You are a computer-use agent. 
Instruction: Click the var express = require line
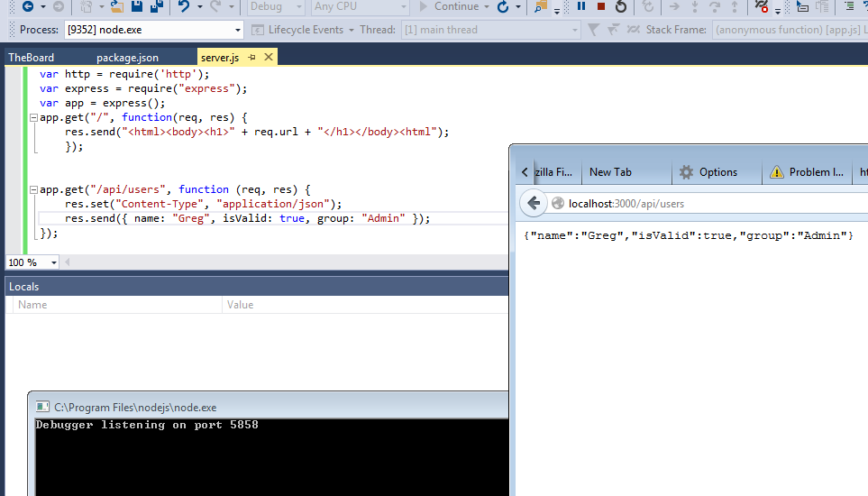[x=143, y=88]
